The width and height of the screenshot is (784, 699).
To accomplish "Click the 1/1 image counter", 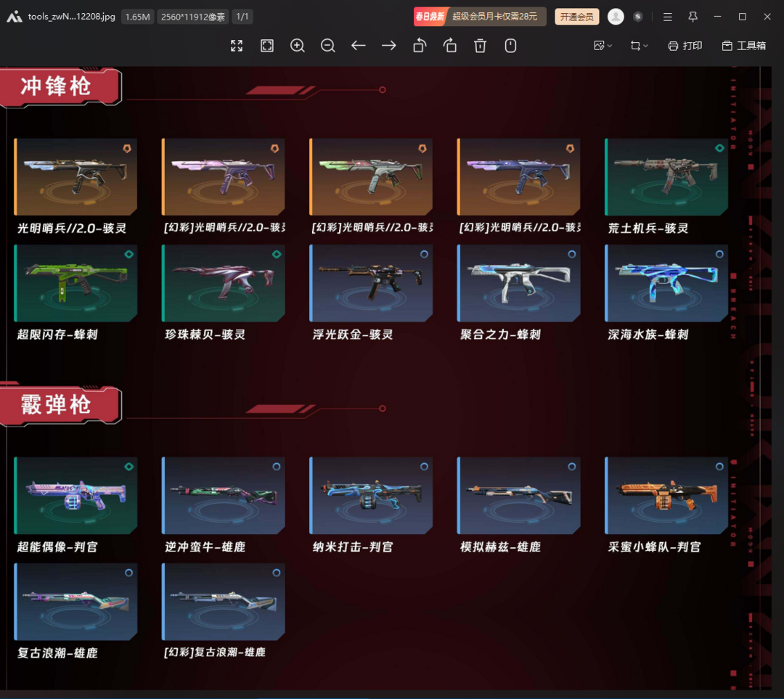I will [x=242, y=17].
